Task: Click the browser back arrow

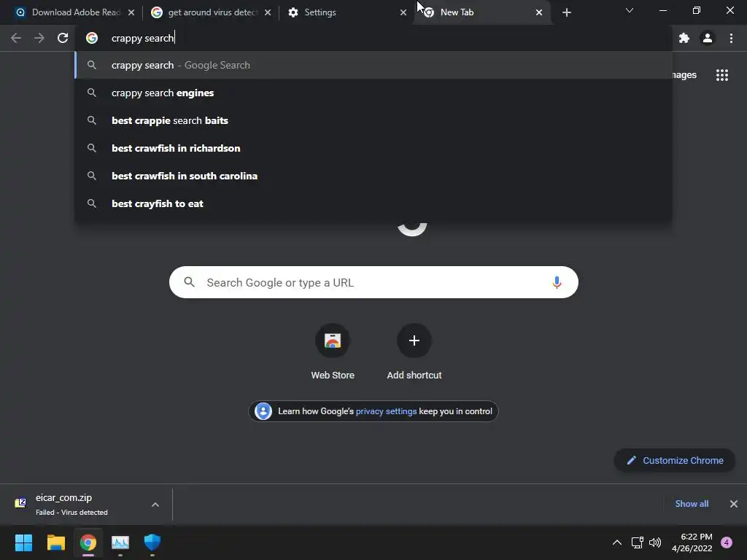Action: tap(16, 38)
